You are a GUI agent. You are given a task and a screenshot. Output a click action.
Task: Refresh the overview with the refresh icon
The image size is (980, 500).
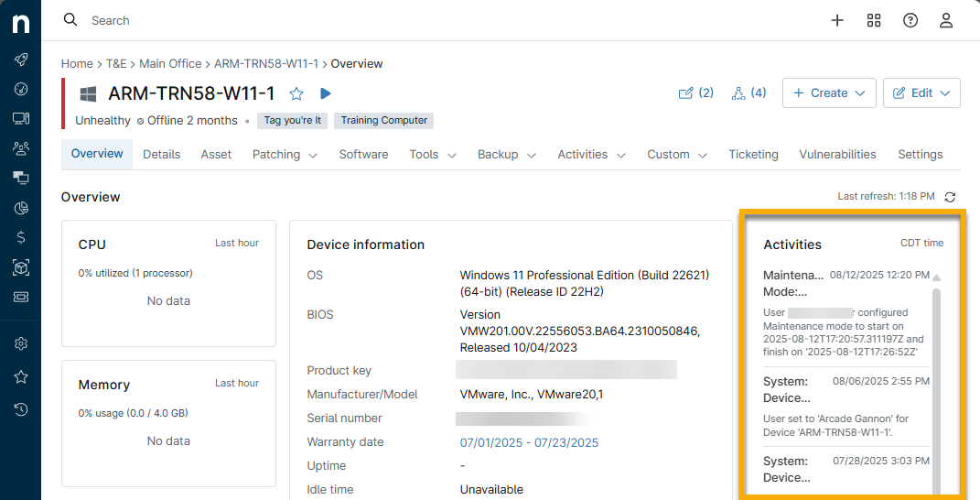pos(950,197)
